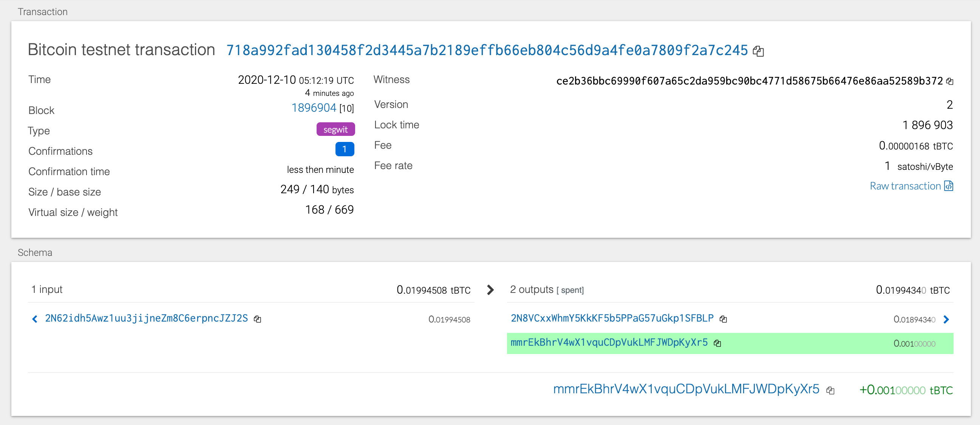Click the '[ spent]' label
The height and width of the screenshot is (425, 980).
point(570,290)
